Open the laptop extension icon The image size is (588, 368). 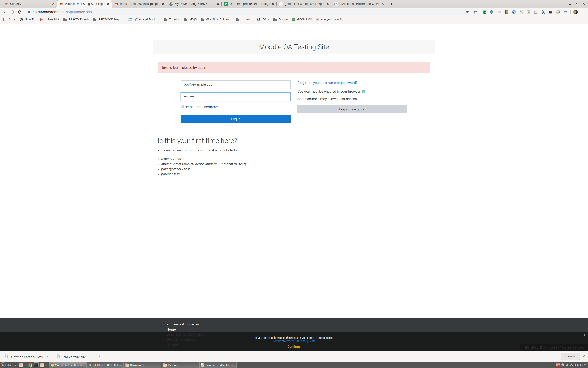pos(536,12)
